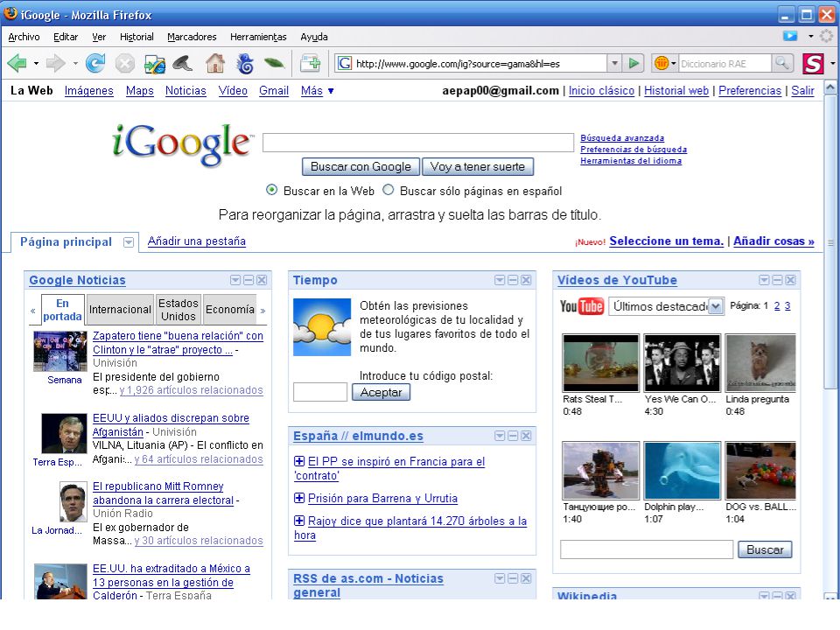Open the Herramientas menu
This screenshot has width=840, height=630.
(x=258, y=37)
